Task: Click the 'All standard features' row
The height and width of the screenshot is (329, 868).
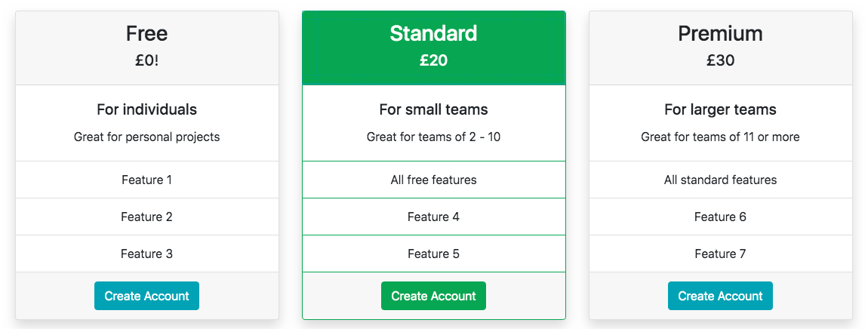Action: 720,180
